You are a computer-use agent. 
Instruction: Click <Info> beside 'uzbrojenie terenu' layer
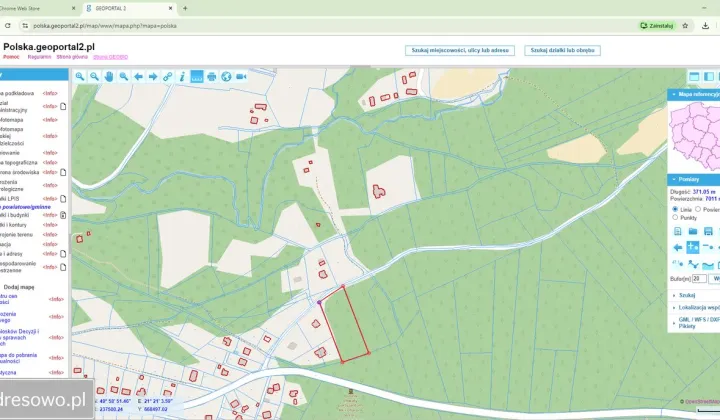[50, 235]
